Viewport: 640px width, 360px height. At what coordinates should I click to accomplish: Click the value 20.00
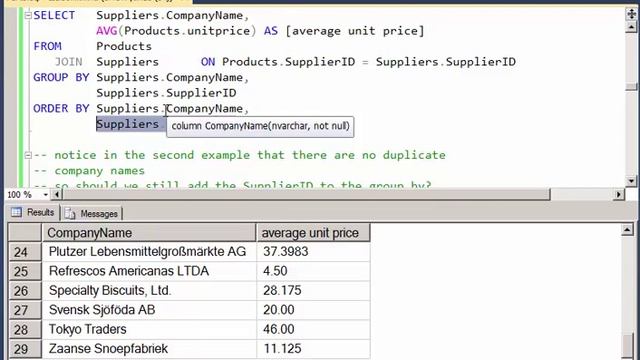(x=313, y=310)
